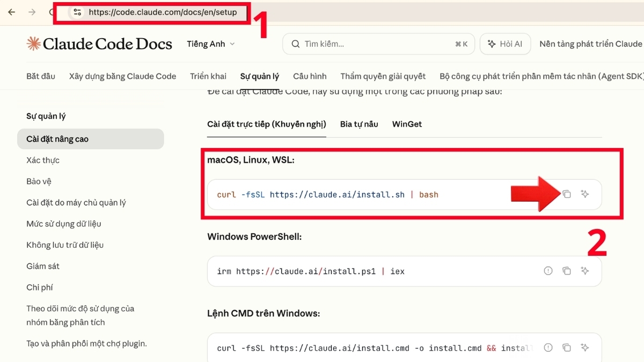Image resolution: width=644 pixels, height=362 pixels.
Task: Open the Cấu hình navigation menu
Action: tap(310, 76)
